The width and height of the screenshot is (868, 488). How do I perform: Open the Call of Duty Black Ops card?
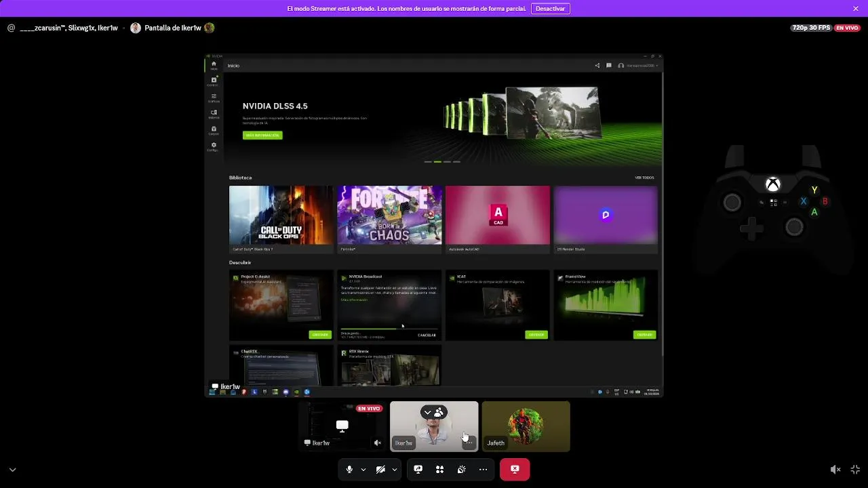point(281,219)
